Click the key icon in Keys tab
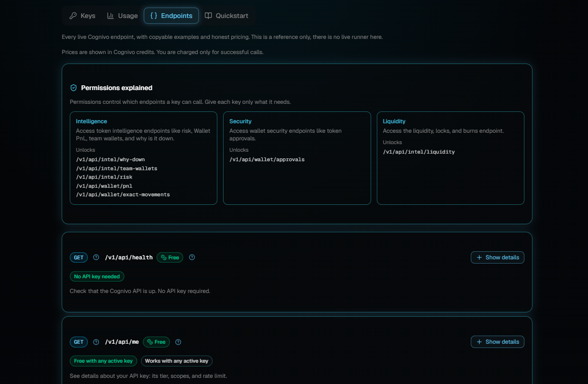This screenshot has width=588, height=384. (x=73, y=16)
